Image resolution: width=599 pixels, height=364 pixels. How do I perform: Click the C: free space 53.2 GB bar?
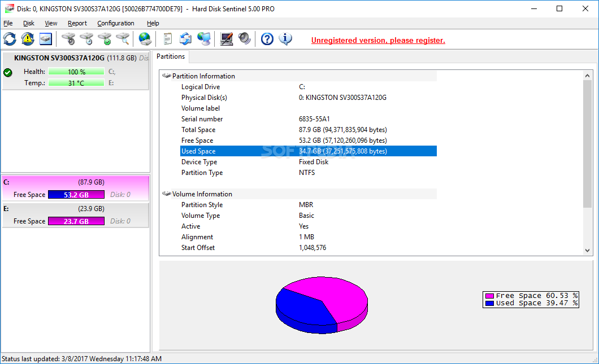tap(76, 195)
